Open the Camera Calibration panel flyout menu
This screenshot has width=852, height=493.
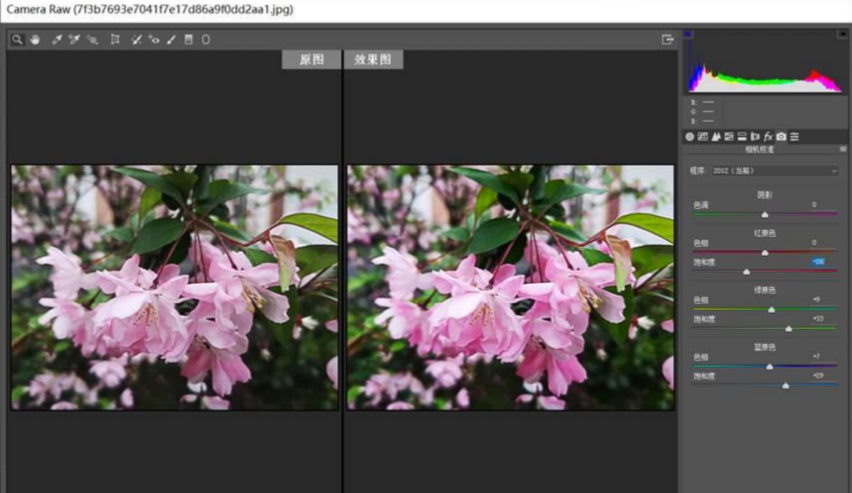click(843, 149)
